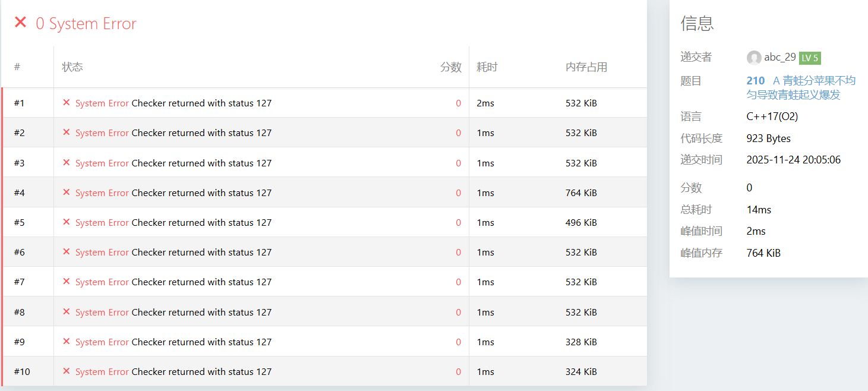Click the 耗时 column header
This screenshot has width=868, height=391.
coord(487,67)
